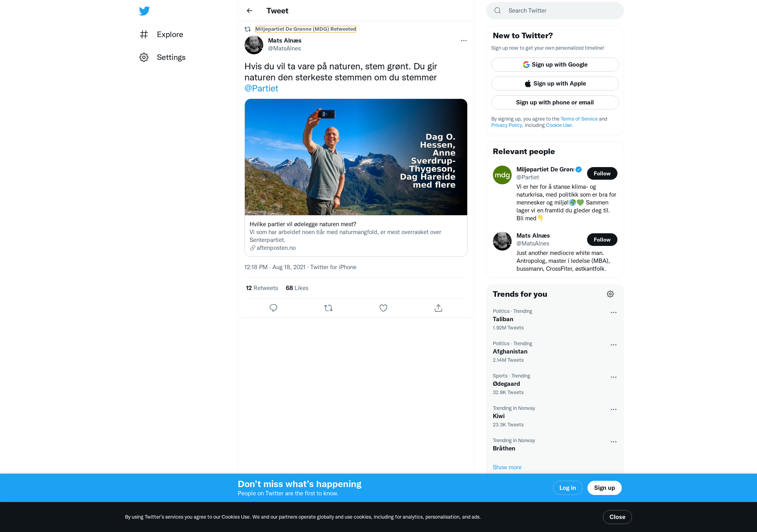Viewport: 757px width, 532px height.
Task: Open the @Partiet mention link
Action: pos(261,88)
